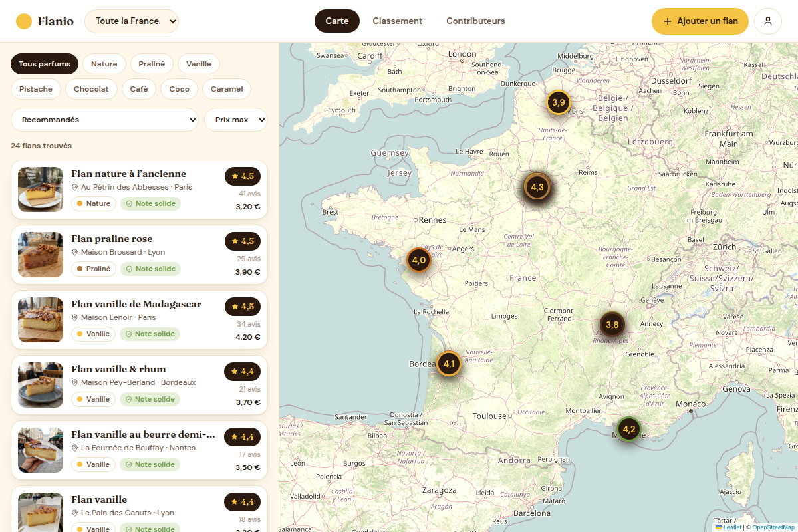Toggle the Café flavor filter
The image size is (798, 532).
pyautogui.click(x=139, y=89)
